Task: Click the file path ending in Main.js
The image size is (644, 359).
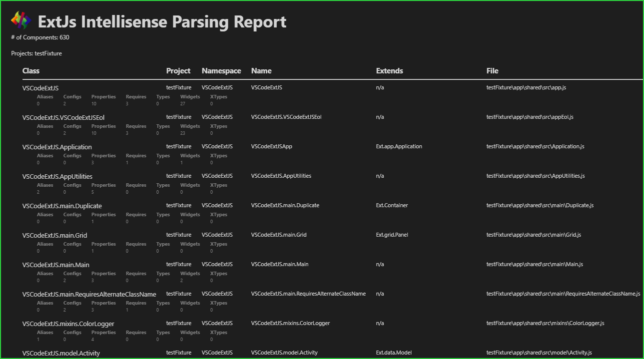Action: tap(535, 265)
